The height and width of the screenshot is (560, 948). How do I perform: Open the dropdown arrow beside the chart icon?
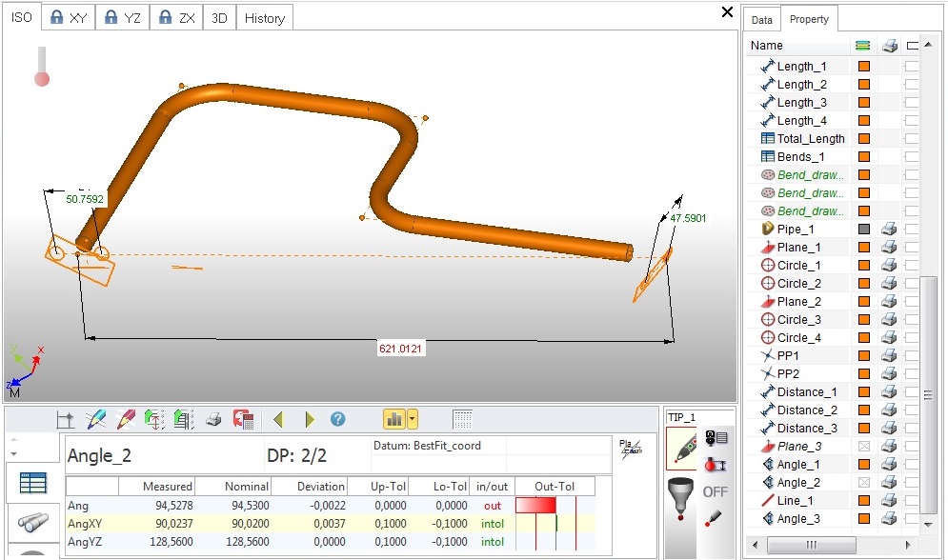coord(412,419)
